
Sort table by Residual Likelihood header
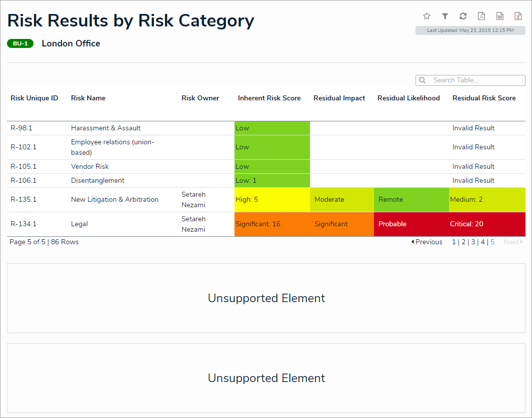408,98
